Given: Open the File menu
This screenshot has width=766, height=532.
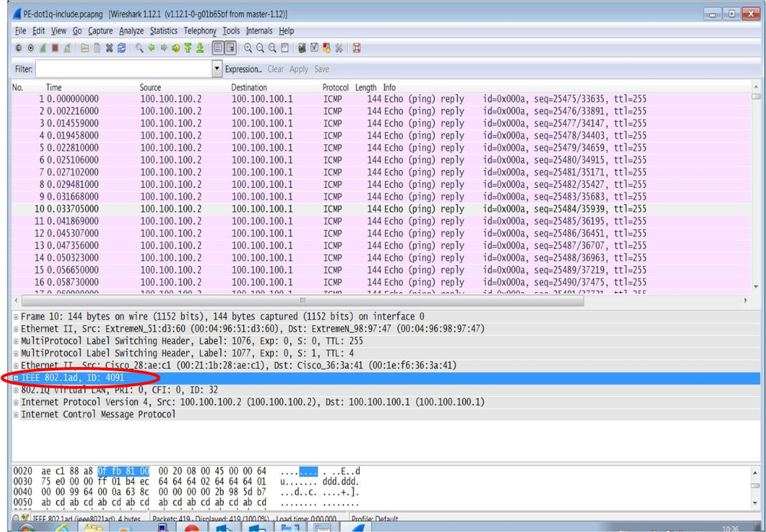Looking at the screenshot, I should pos(21,31).
